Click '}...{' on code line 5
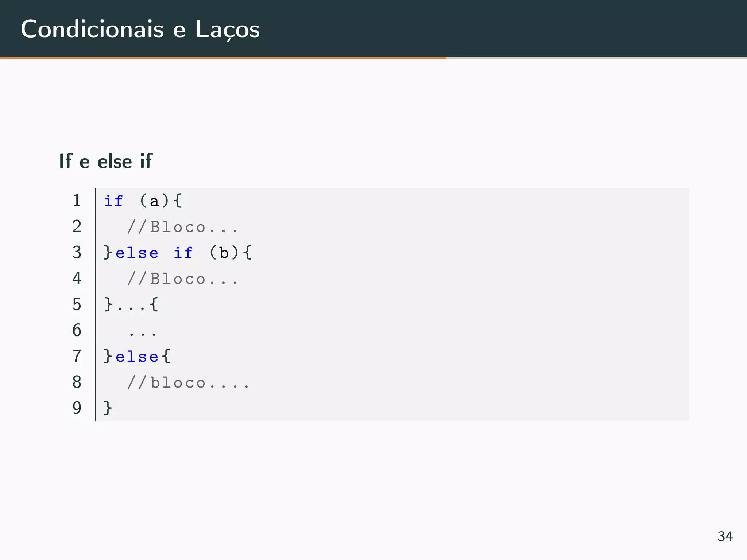Screen dimensions: 747x560 [131, 304]
